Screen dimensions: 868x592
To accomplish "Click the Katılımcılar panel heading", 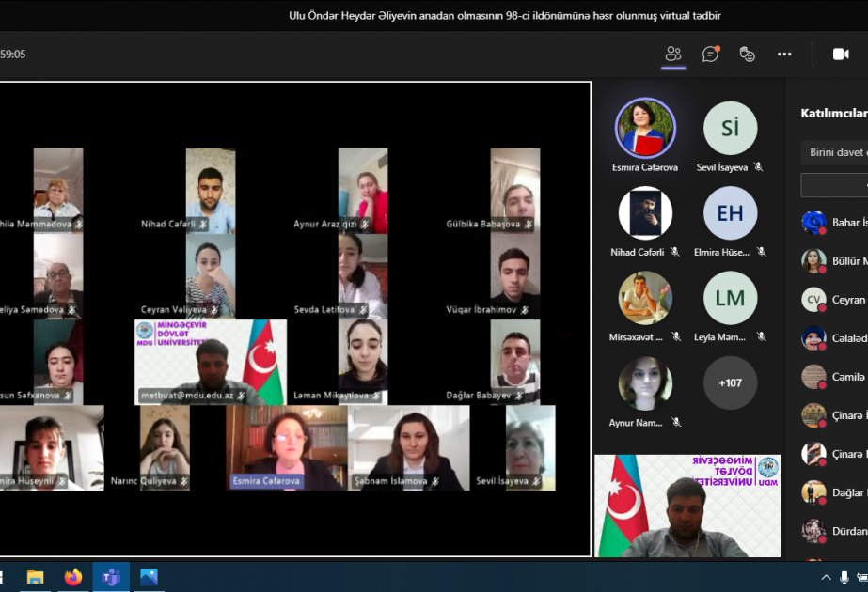I will point(834,113).
